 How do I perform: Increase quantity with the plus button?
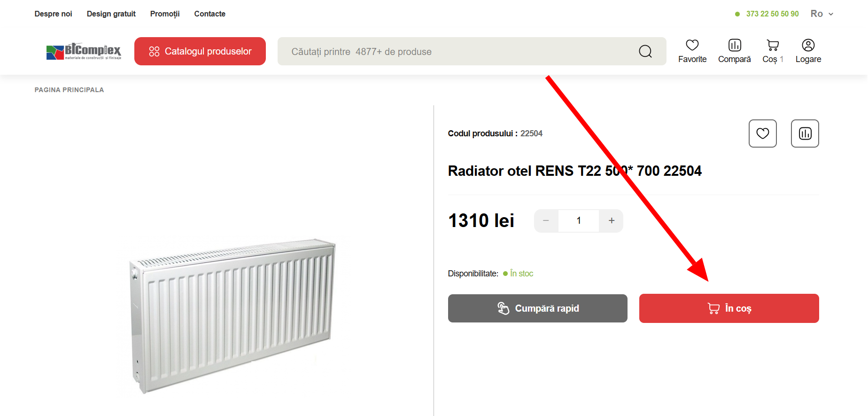pyautogui.click(x=611, y=220)
